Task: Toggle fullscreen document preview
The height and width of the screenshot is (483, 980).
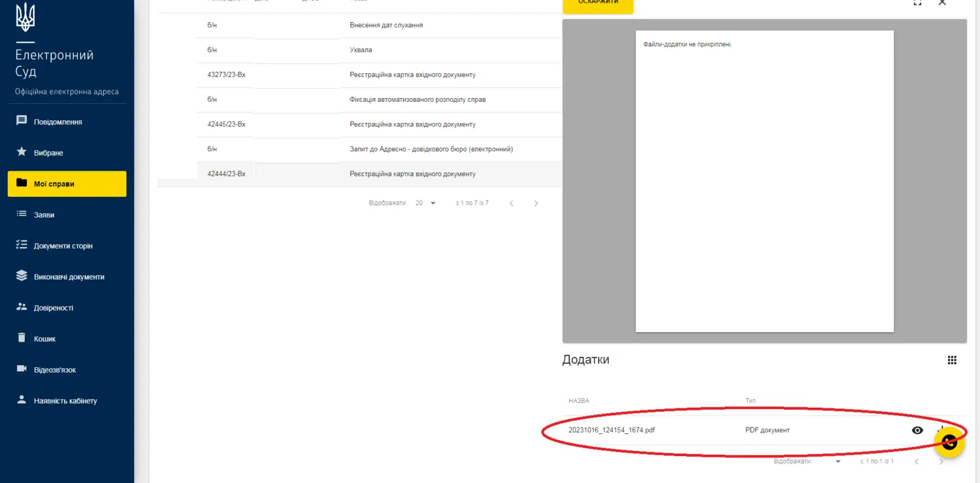Action: 917,3
